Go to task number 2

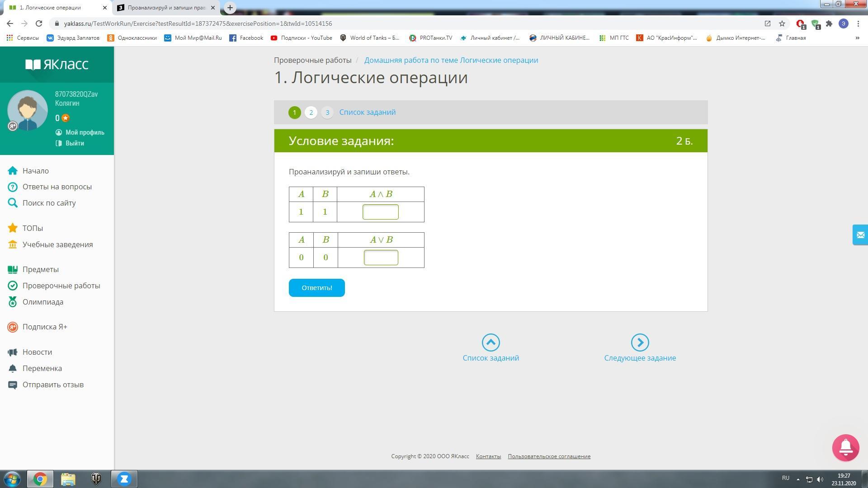(x=311, y=113)
